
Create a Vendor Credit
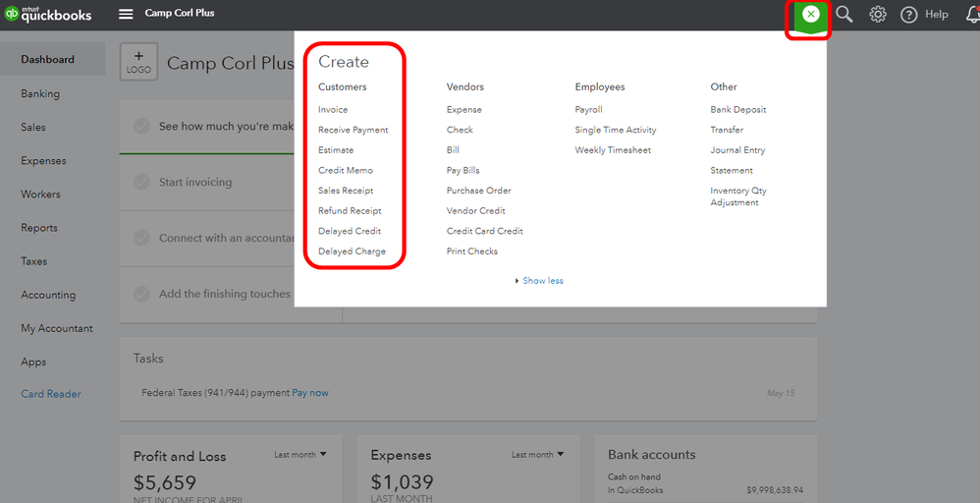coord(475,211)
